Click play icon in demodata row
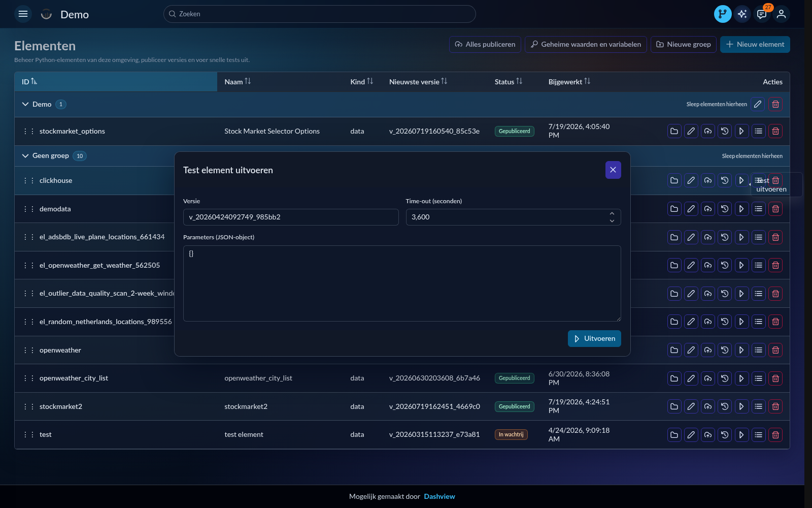This screenshot has height=508, width=812. [x=741, y=209]
